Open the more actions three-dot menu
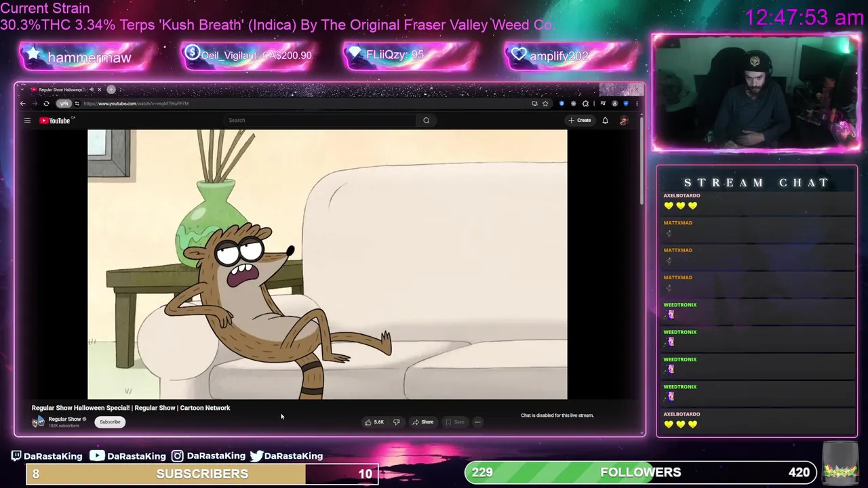The width and height of the screenshot is (868, 488). click(477, 422)
